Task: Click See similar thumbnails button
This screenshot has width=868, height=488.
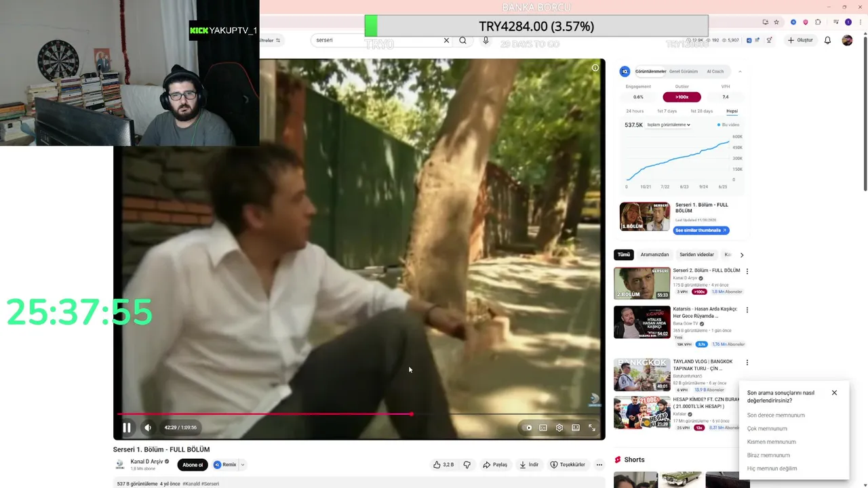Action: [x=701, y=230]
